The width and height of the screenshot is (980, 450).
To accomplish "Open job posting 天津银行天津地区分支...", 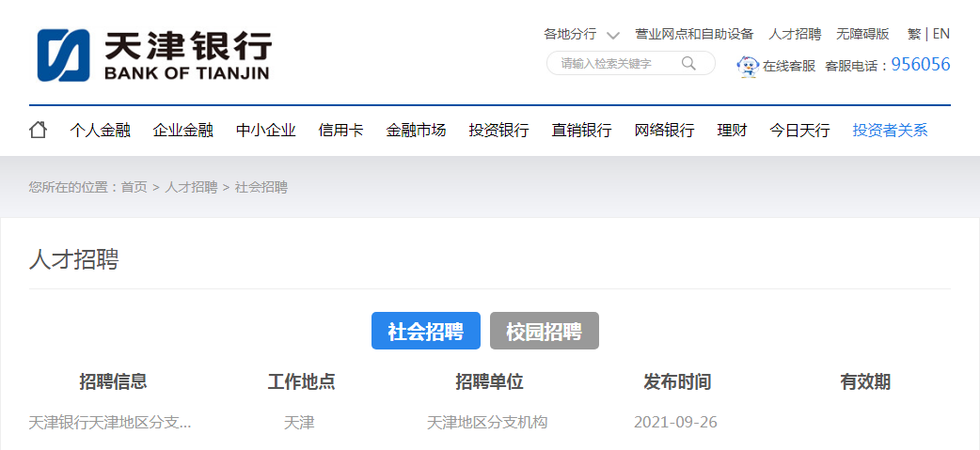I will coord(110,423).
